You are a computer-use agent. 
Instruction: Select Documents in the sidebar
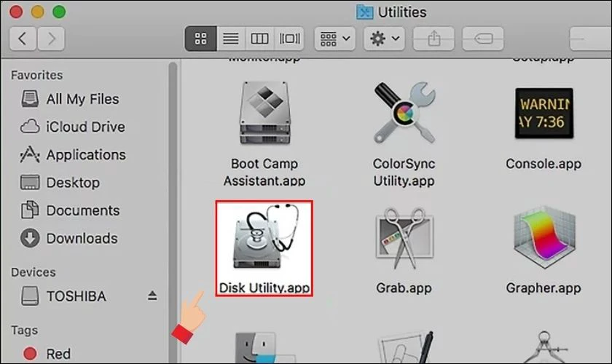(x=70, y=210)
